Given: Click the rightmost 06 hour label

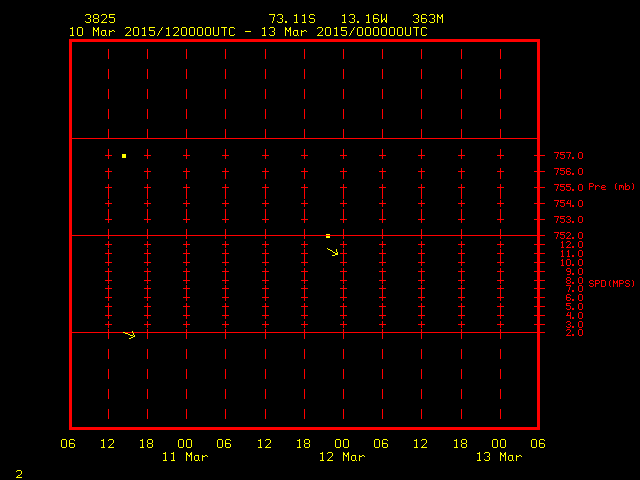Looking at the screenshot, I should click(537, 444).
